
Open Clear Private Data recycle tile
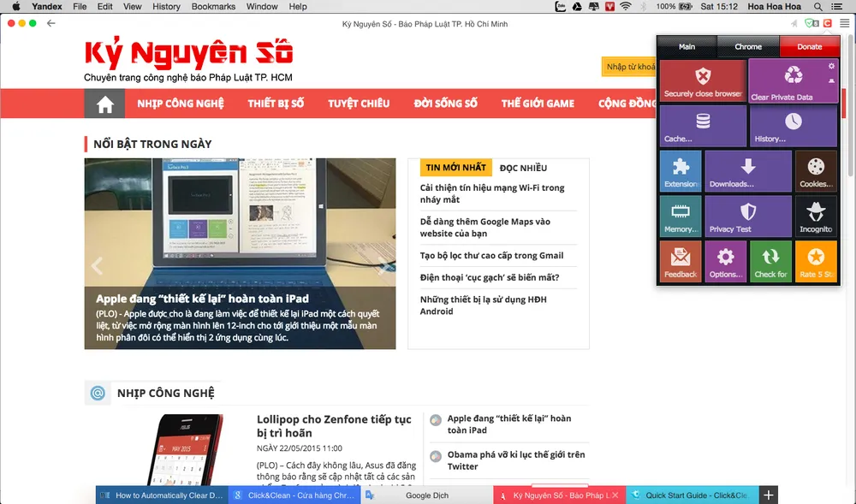pos(793,80)
